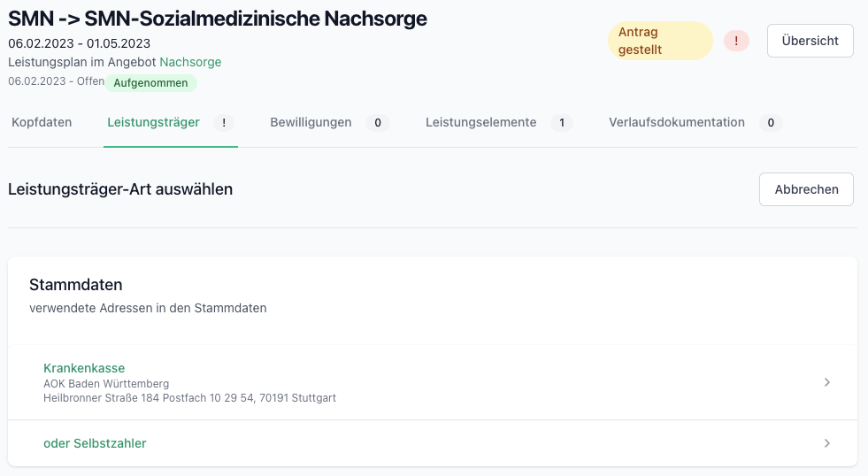Click the Verlaufsdokumentation count badge 0
Screen dimensions: 868x476
pos(771,123)
